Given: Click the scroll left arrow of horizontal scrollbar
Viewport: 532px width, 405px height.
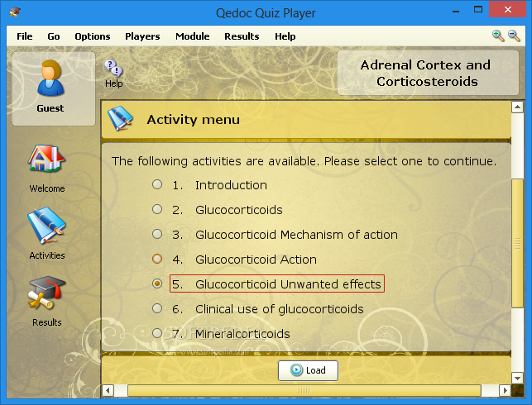Looking at the screenshot, I should point(108,390).
